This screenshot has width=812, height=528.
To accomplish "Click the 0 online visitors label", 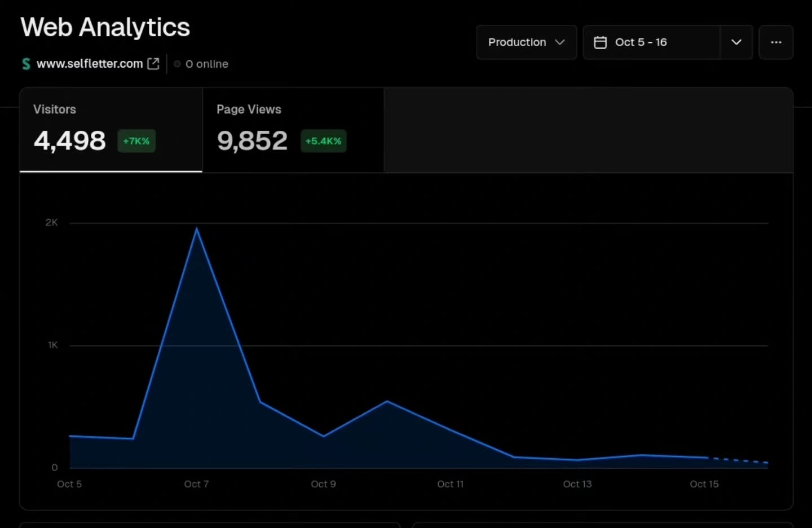I will (x=206, y=64).
